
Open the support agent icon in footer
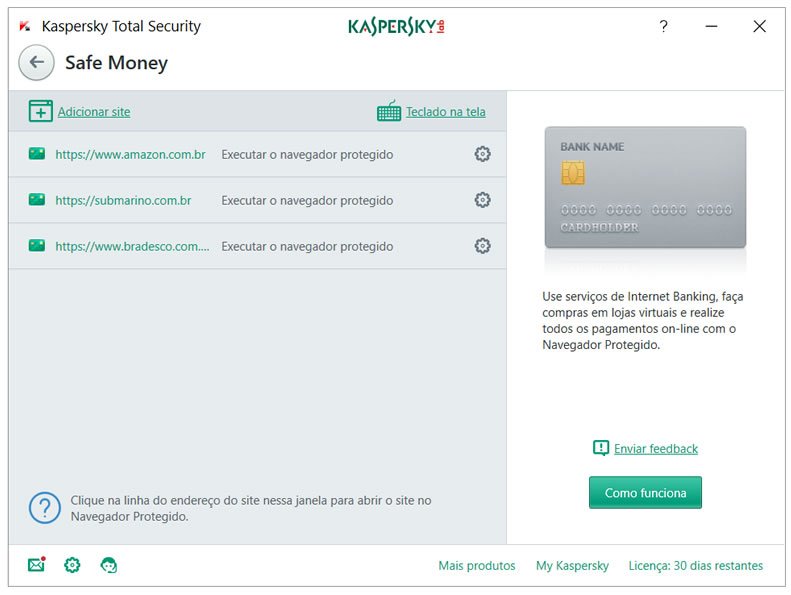(x=108, y=565)
